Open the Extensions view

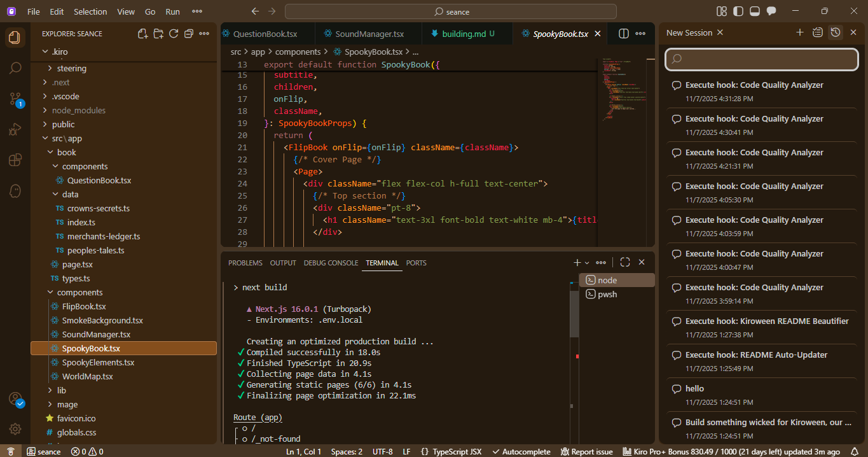pos(15,160)
